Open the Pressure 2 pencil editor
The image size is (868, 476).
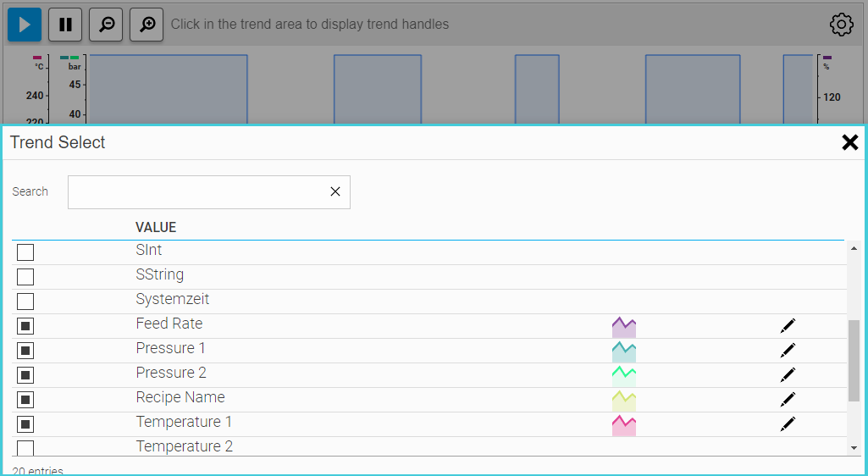click(788, 375)
